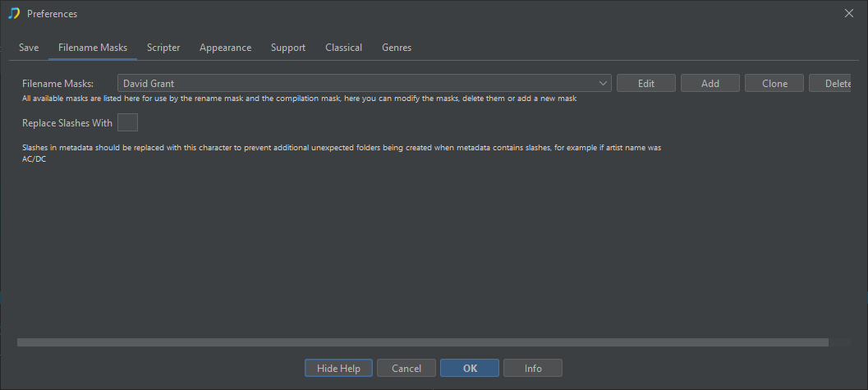Click the music note app icon
This screenshot has height=390, width=868.
click(14, 13)
